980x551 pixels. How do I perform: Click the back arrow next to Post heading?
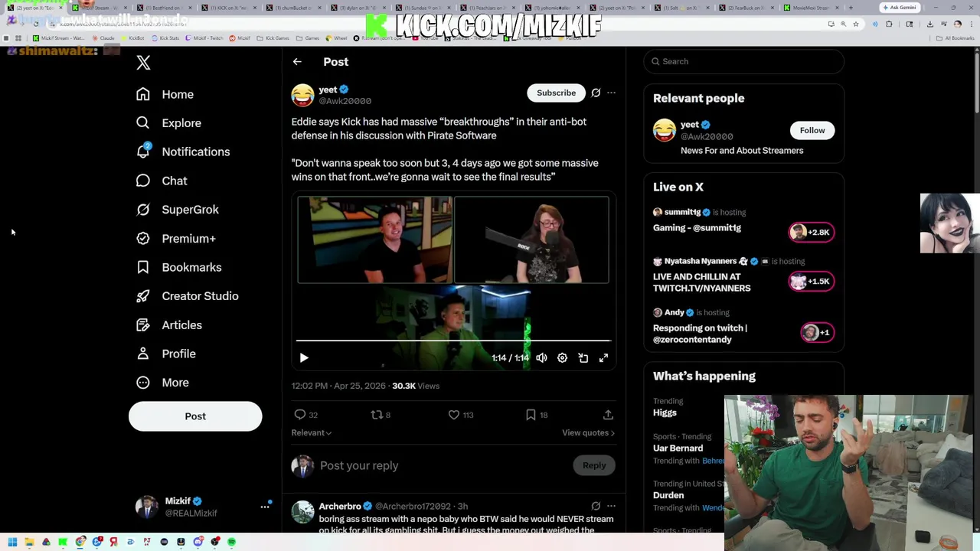point(297,62)
